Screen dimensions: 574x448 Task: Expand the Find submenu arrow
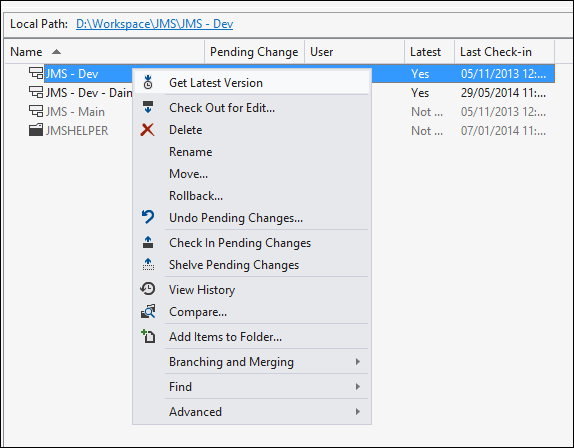coord(358,387)
